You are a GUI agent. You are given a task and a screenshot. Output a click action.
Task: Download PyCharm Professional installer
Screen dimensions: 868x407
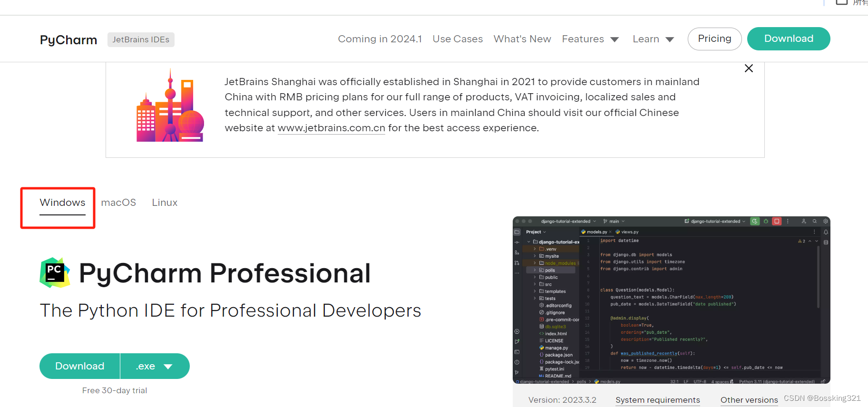[79, 366]
